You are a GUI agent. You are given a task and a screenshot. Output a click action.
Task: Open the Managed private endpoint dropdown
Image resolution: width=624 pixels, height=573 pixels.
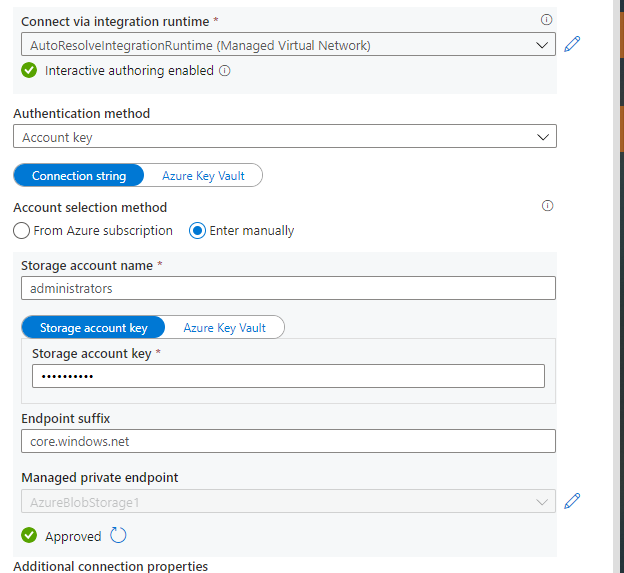[x=285, y=502]
